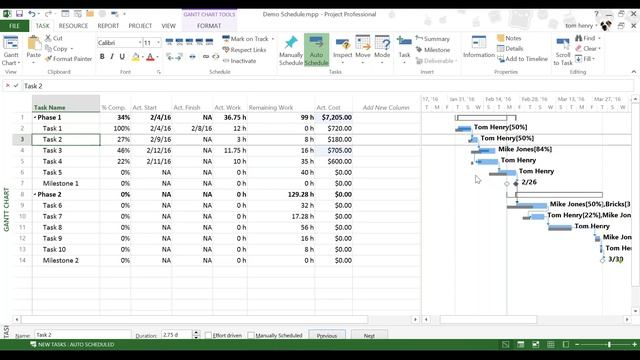Image resolution: width=640 pixels, height=360 pixels.
Task: Open the font name dropdown
Action: 140,42
